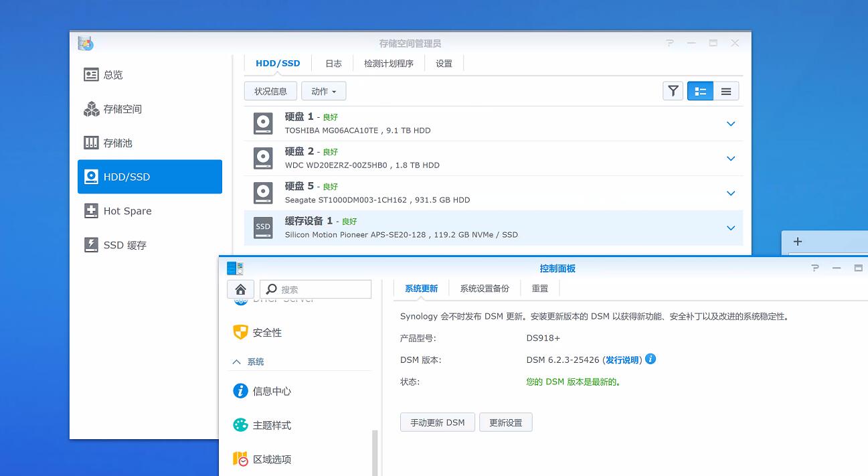Click the 手动更新 DSM button
This screenshot has width=868, height=476.
[x=438, y=422]
